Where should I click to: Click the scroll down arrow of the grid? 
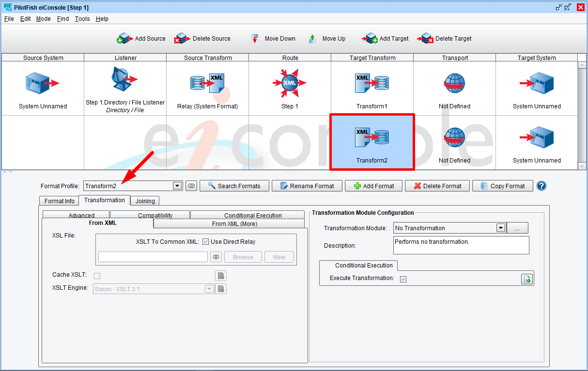pyautogui.click(x=582, y=165)
